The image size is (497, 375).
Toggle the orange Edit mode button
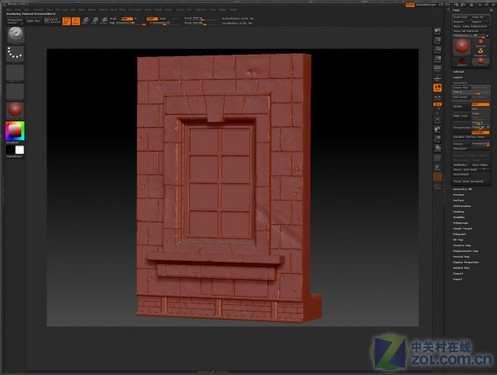click(66, 21)
